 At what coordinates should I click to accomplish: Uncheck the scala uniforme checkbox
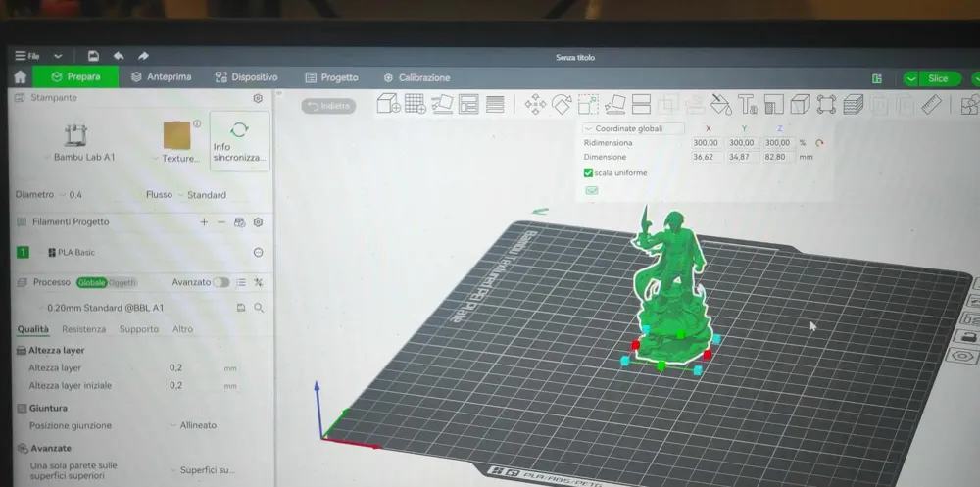click(588, 173)
